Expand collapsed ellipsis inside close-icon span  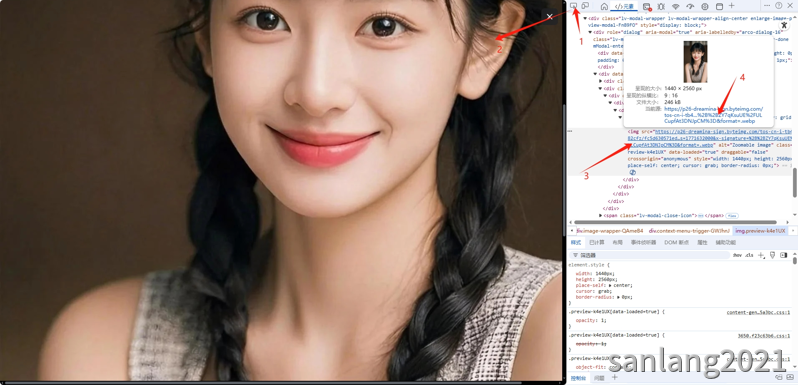[x=700, y=216]
